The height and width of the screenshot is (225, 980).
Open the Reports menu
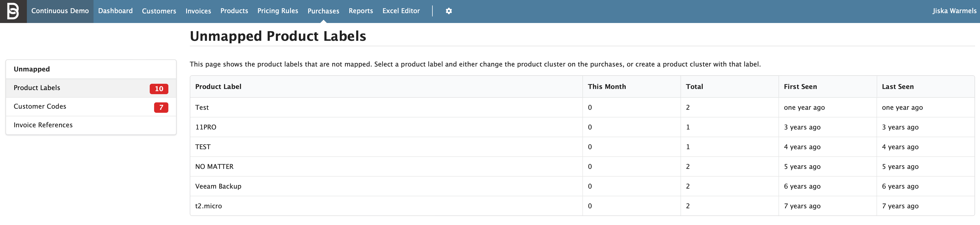pyautogui.click(x=361, y=11)
